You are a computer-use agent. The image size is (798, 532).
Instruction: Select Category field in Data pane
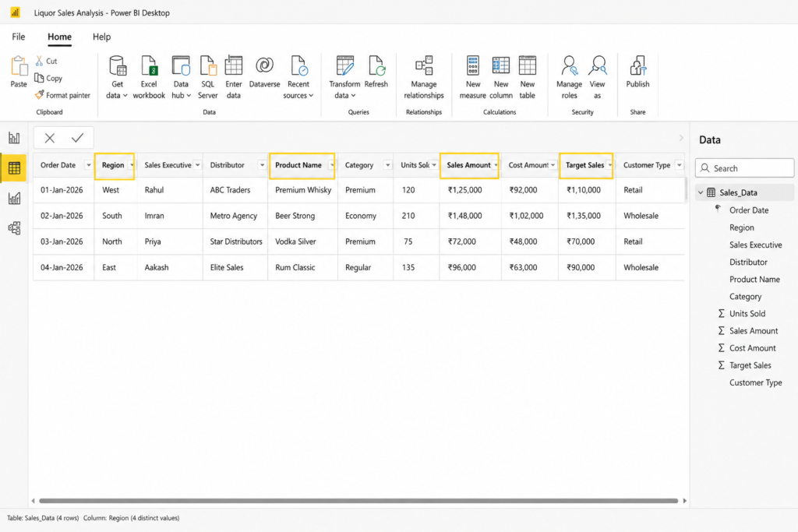click(745, 297)
